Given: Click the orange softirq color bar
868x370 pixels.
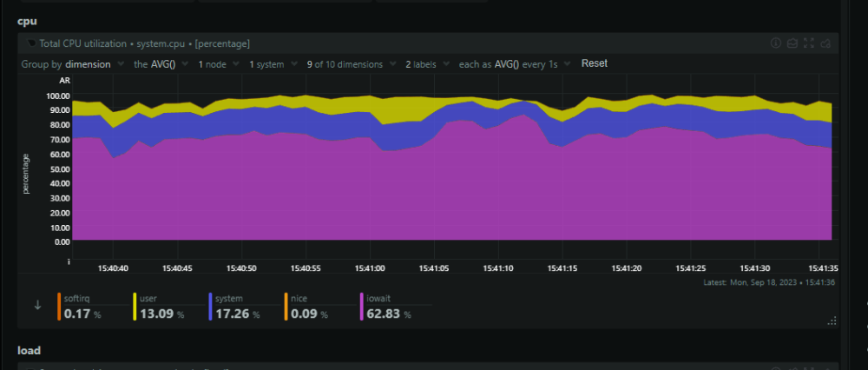Looking at the screenshot, I should click(x=59, y=307).
